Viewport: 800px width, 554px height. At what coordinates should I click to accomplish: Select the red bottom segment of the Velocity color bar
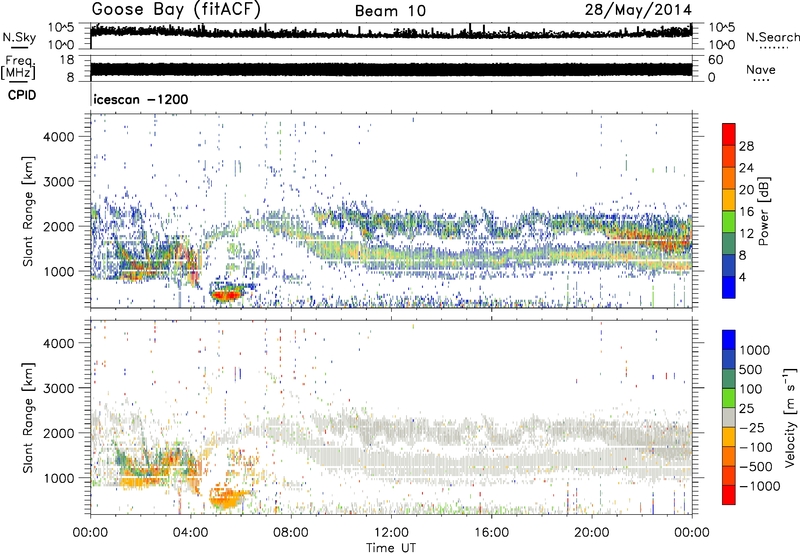click(x=729, y=495)
